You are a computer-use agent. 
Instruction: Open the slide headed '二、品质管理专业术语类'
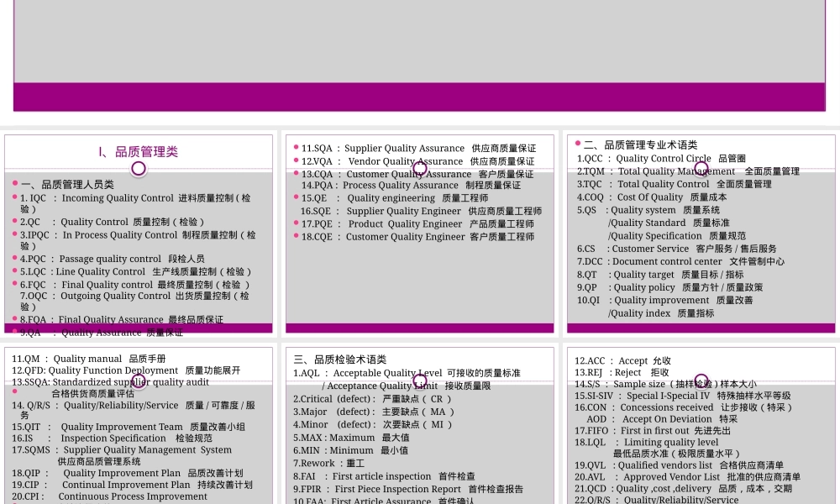[x=701, y=234]
